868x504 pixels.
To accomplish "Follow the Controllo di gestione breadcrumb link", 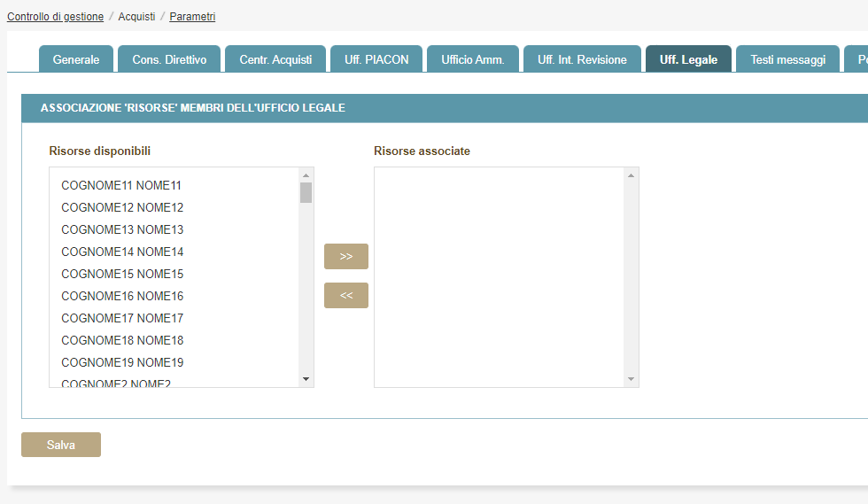I will [55, 17].
